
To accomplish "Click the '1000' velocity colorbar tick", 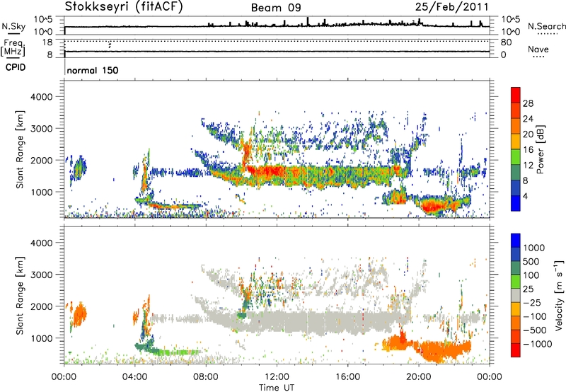I will pos(534,248).
